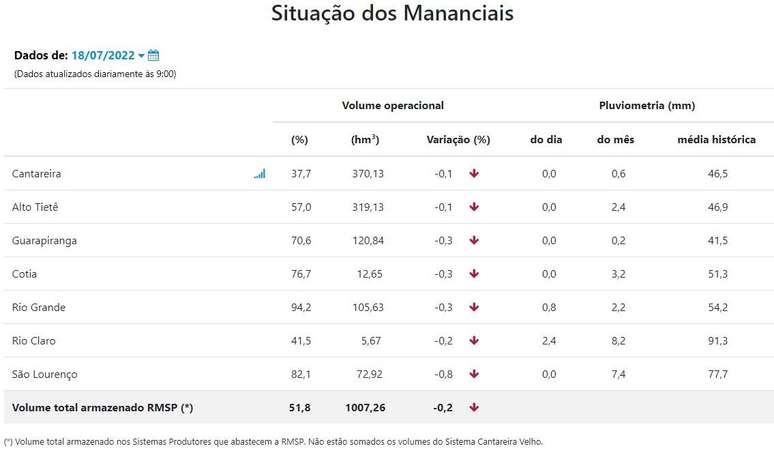Image resolution: width=774 pixels, height=457 pixels.
Task: Click the média histórica subheader
Action: [x=716, y=140]
